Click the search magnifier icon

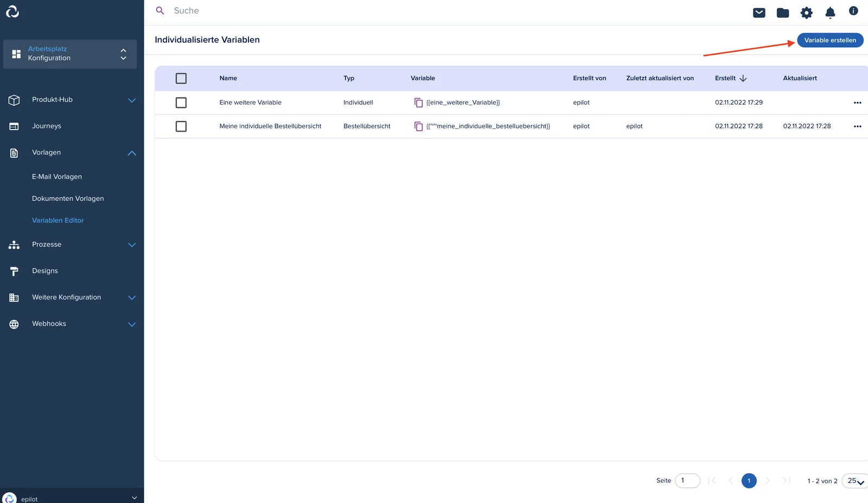(160, 10)
